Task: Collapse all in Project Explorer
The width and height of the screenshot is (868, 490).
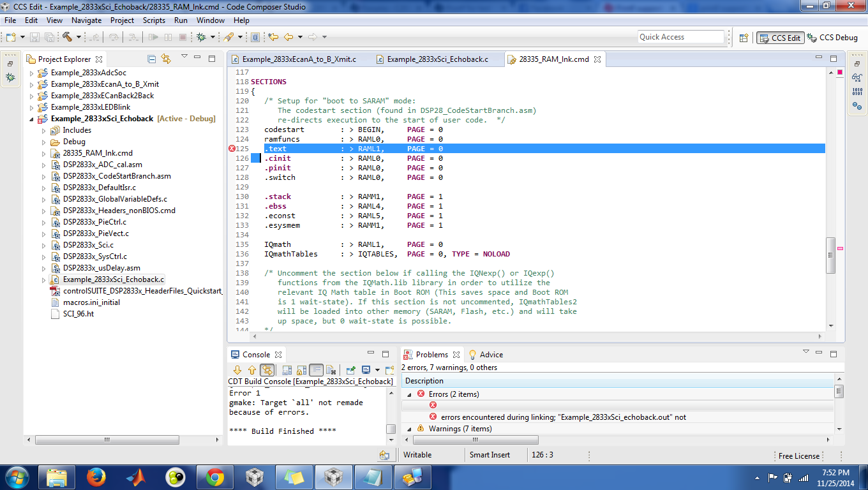Action: pyautogui.click(x=152, y=59)
